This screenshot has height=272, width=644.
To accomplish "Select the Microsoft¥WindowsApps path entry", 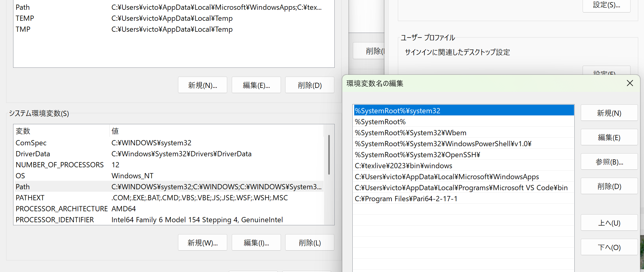I will tap(464, 176).
